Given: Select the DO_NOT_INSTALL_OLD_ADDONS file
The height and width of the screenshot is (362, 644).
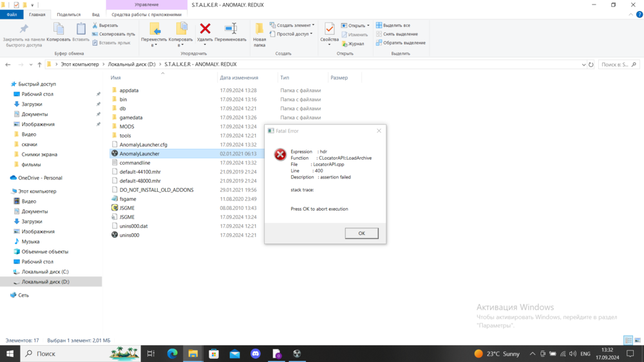Looking at the screenshot, I should pyautogui.click(x=156, y=190).
